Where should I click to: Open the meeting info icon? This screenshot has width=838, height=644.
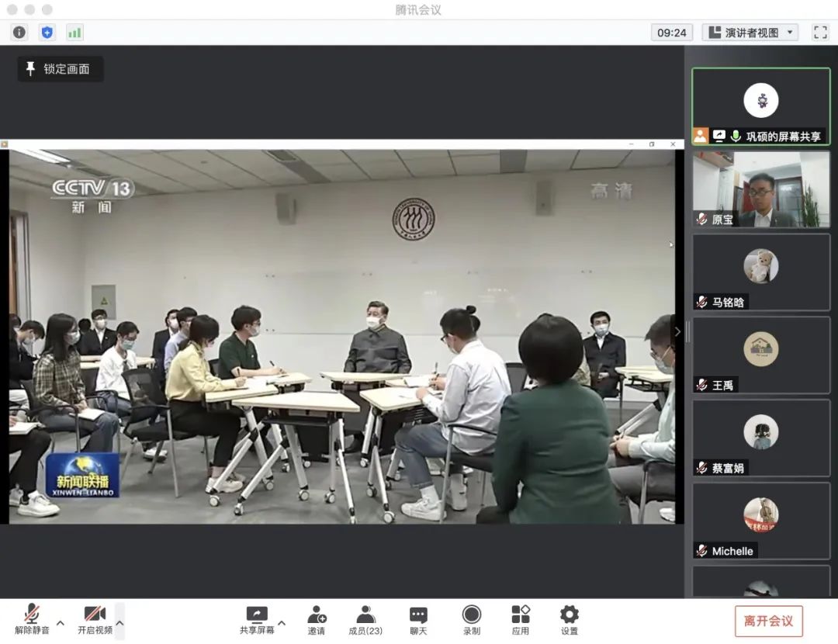[x=19, y=33]
